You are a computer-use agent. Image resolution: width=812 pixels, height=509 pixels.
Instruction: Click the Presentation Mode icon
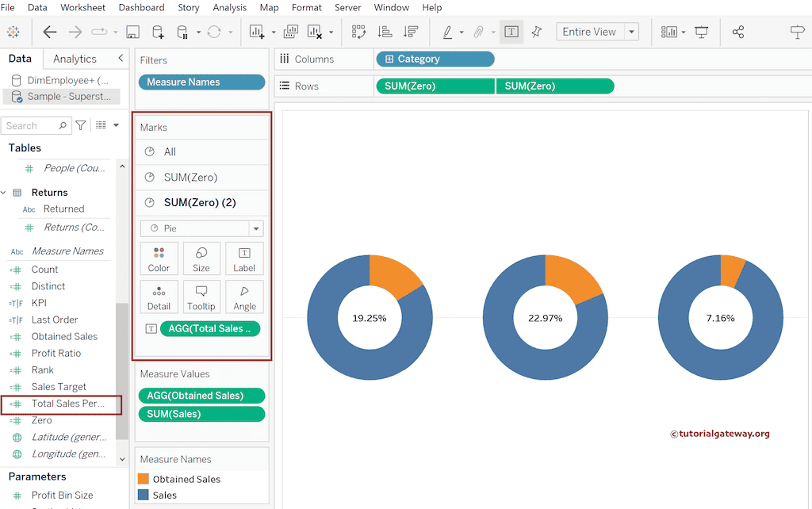point(702,32)
